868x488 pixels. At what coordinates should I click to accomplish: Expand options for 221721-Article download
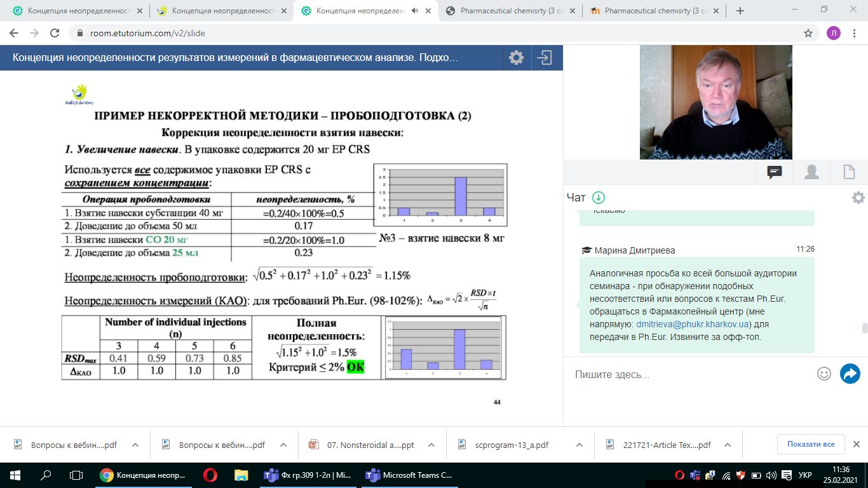pyautogui.click(x=728, y=445)
